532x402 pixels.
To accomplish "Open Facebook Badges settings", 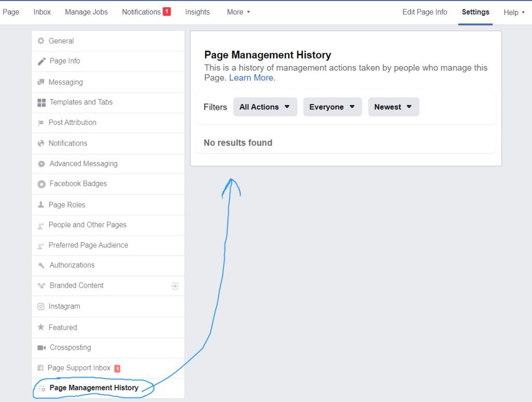I will click(108, 184).
